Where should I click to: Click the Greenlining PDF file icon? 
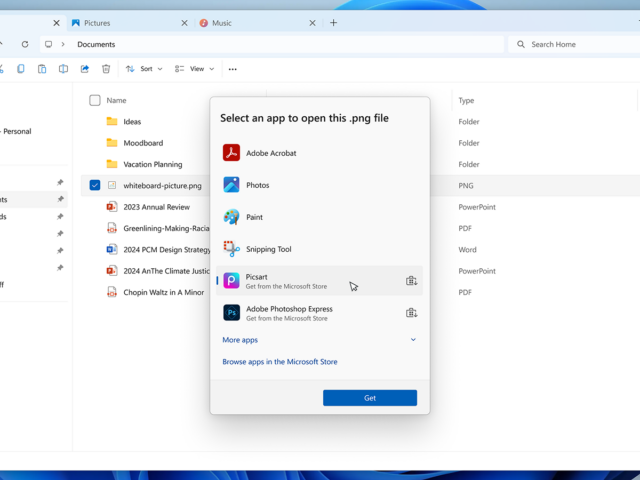click(x=112, y=228)
